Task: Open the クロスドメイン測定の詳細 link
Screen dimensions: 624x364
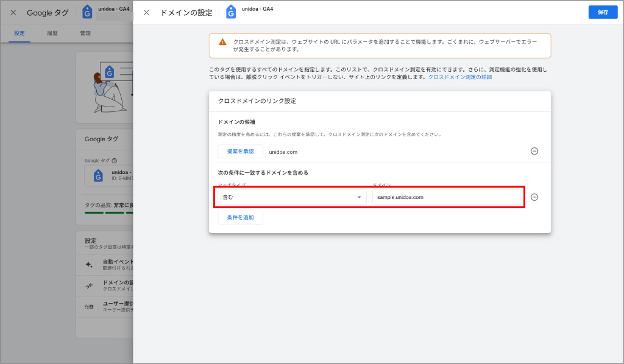Action: tap(459, 77)
